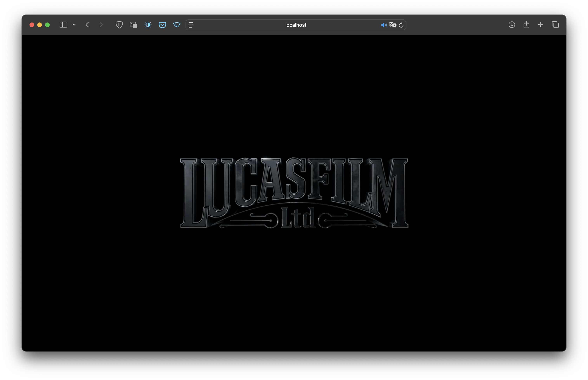The width and height of the screenshot is (588, 380).
Task: Reload the localhost page
Action: [x=401, y=25]
